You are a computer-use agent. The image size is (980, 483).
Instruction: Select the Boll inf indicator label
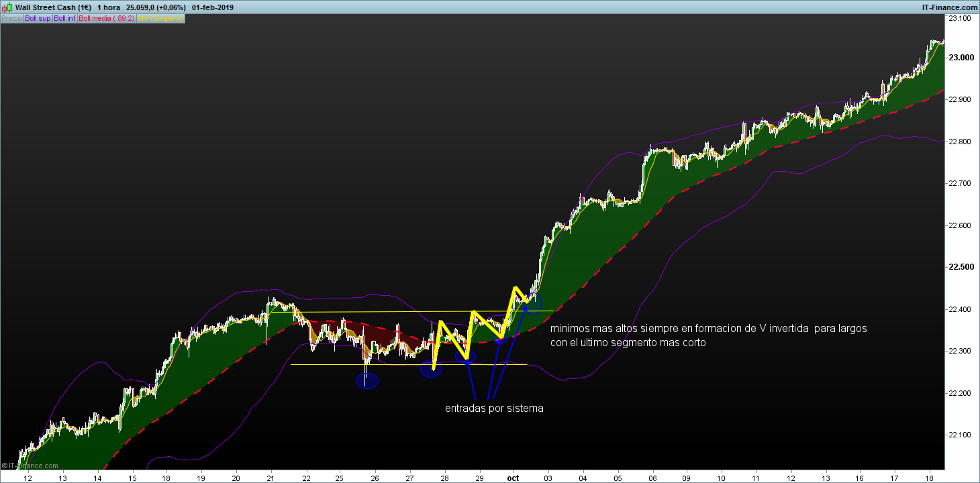pyautogui.click(x=65, y=18)
